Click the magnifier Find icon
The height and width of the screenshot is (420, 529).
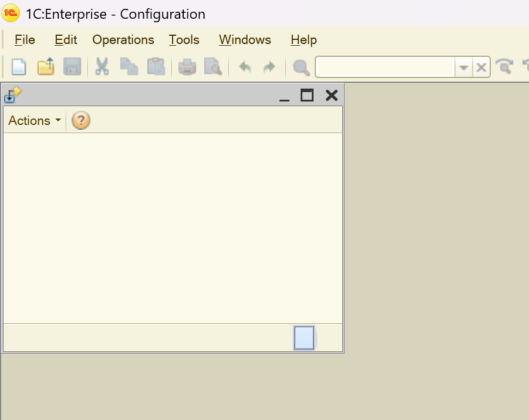[301, 67]
